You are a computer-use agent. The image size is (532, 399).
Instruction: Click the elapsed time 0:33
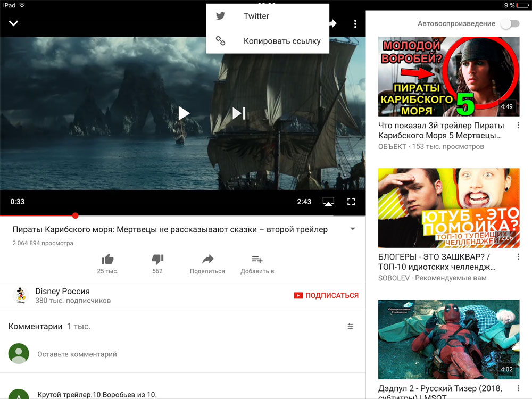[18, 202]
